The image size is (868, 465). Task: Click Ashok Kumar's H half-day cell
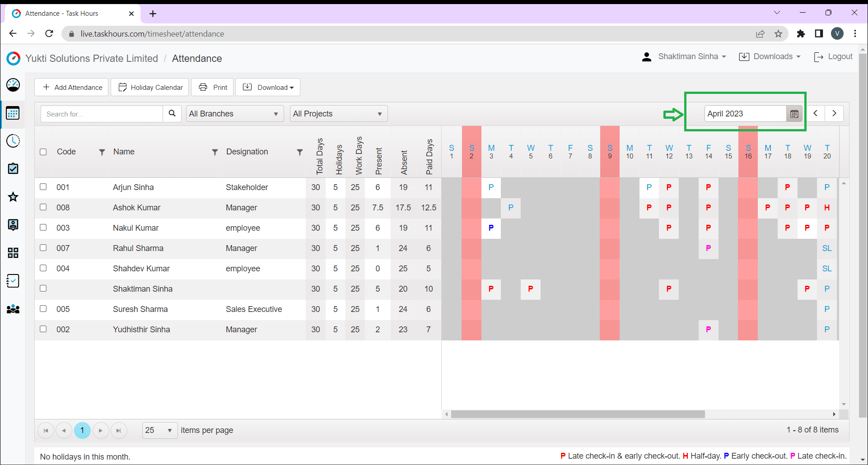tap(827, 208)
